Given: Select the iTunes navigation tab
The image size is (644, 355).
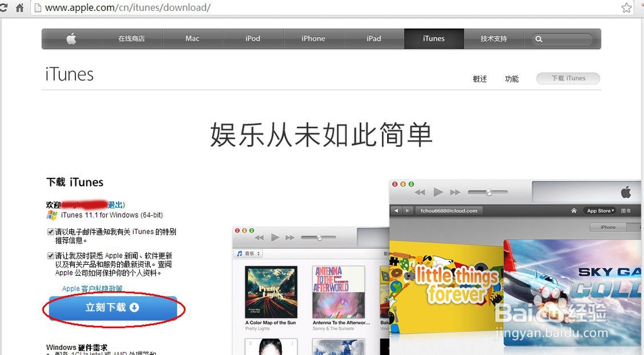Looking at the screenshot, I should click(434, 39).
